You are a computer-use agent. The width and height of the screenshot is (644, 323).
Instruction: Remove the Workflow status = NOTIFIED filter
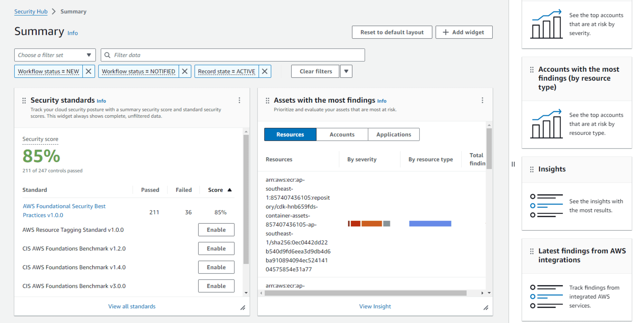185,71
